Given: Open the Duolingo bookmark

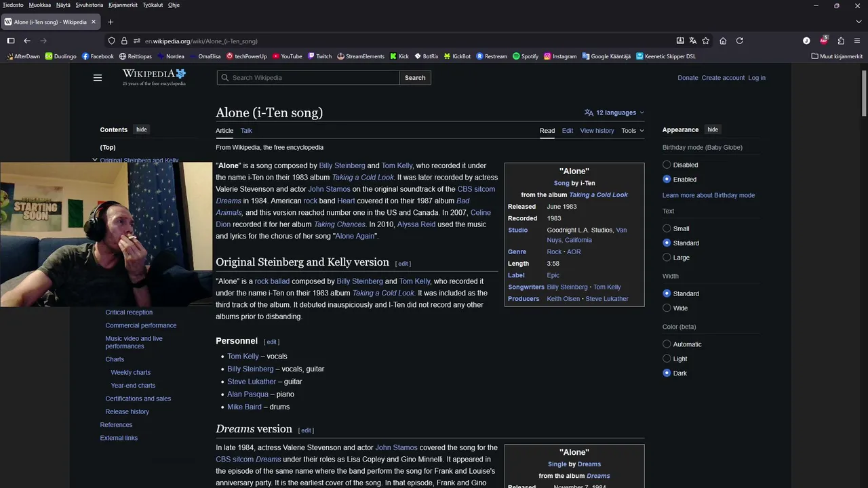Looking at the screenshot, I should [x=61, y=56].
